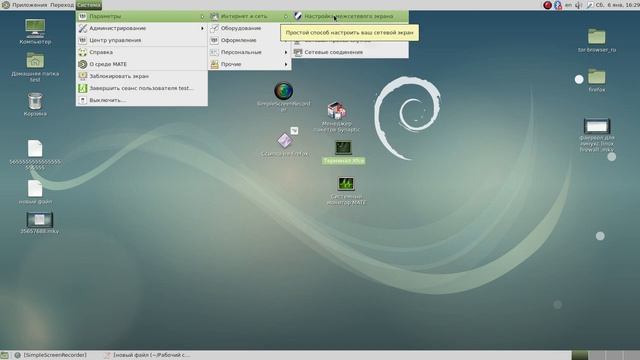This screenshot has height=360, width=640.
Task: Open the Интернет и сеть submenu
Action: 249,16
